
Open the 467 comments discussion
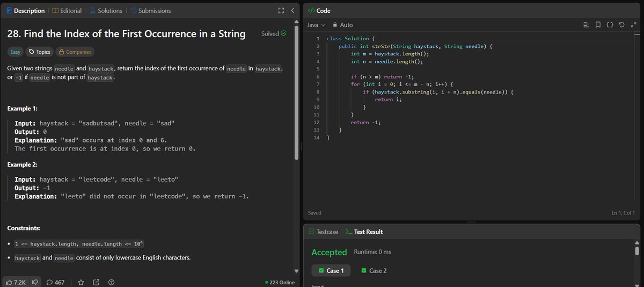[x=55, y=282]
